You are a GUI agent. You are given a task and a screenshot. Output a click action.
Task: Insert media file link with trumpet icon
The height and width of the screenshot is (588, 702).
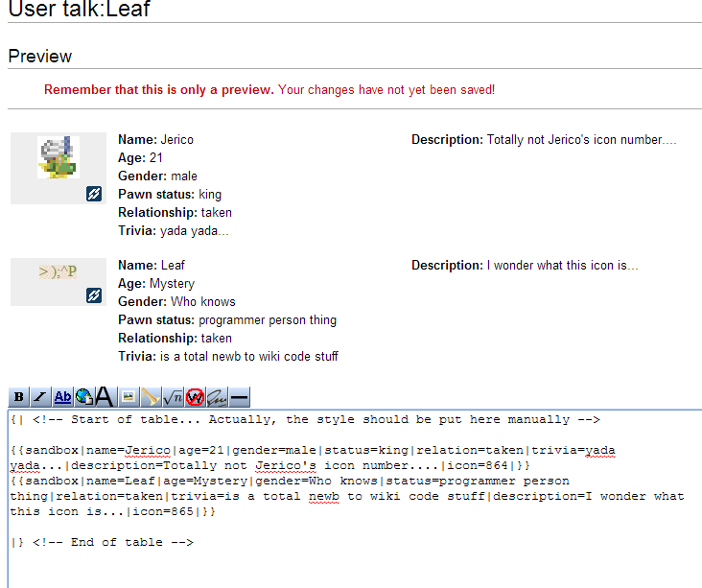[x=149, y=397]
